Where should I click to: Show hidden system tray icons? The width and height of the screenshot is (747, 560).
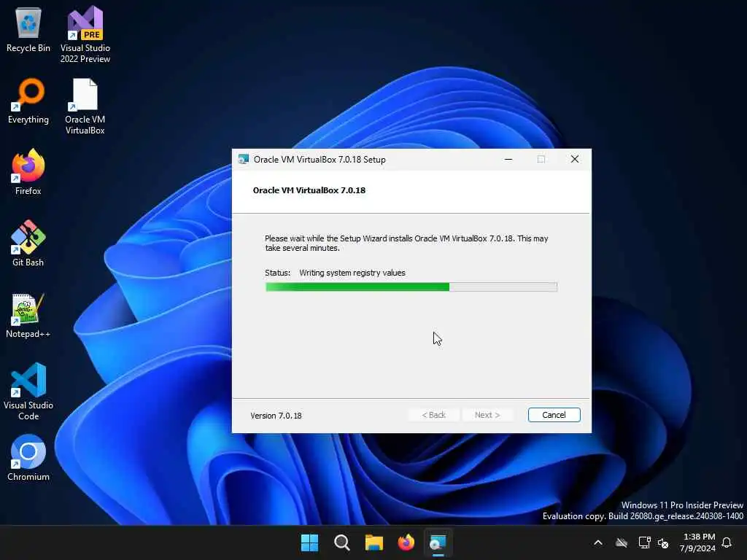(x=598, y=542)
